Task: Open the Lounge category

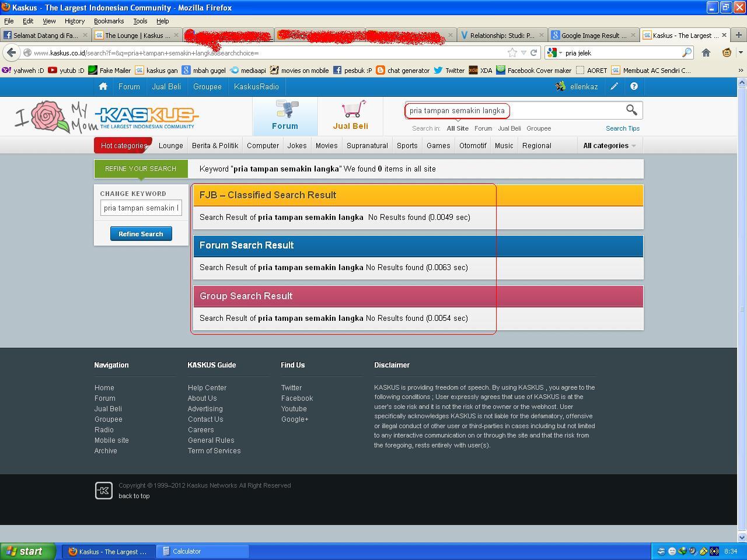Action: (x=171, y=146)
